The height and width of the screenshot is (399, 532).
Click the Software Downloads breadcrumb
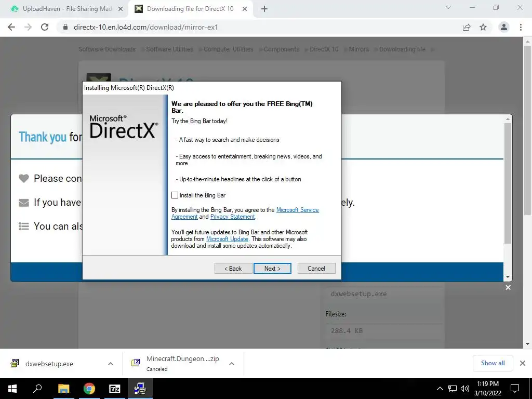pyautogui.click(x=107, y=49)
